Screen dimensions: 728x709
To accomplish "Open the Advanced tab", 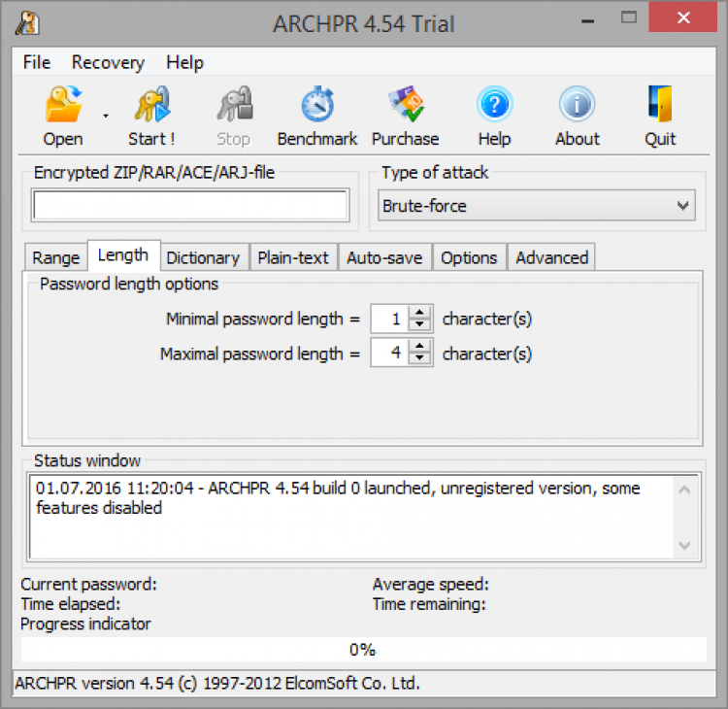I will pos(551,257).
